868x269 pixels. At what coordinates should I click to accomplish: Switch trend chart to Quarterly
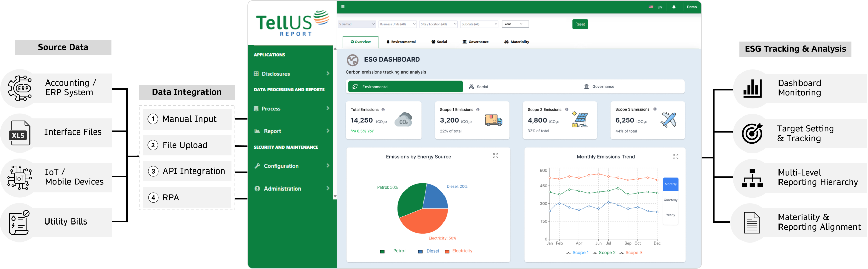[670, 200]
